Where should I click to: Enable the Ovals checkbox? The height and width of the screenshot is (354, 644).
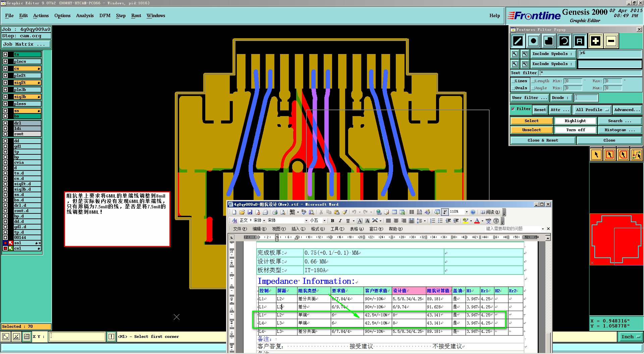point(513,88)
